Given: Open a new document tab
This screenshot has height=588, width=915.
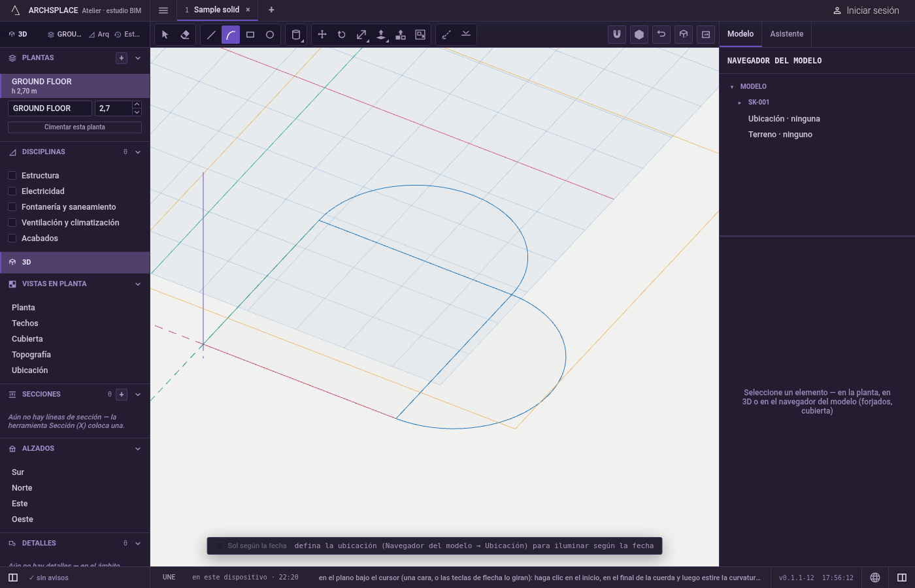Looking at the screenshot, I should click(271, 10).
